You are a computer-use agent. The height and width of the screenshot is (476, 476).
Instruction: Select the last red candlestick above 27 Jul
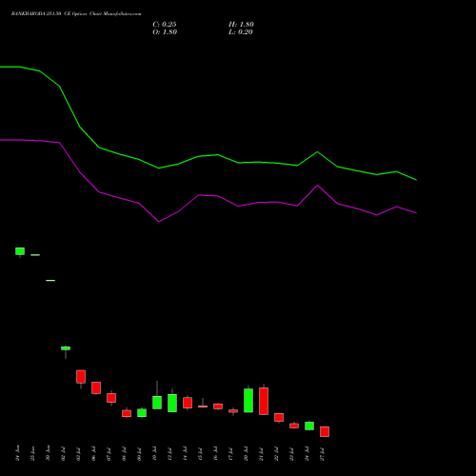pos(325,431)
